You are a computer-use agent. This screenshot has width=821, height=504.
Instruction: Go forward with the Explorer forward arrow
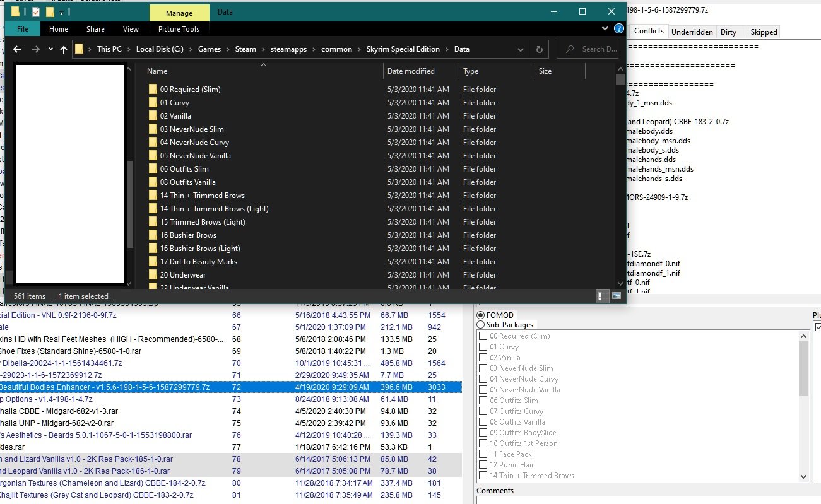point(36,49)
